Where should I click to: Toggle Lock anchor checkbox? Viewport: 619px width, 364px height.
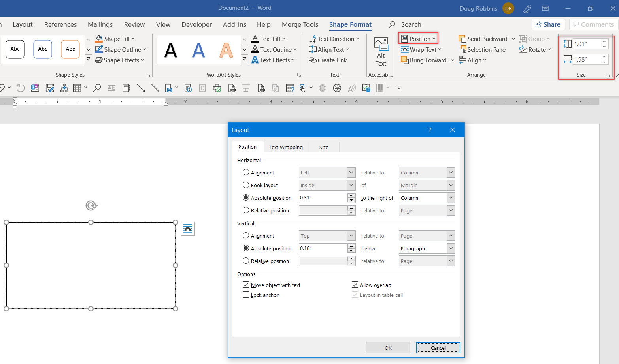click(x=246, y=295)
